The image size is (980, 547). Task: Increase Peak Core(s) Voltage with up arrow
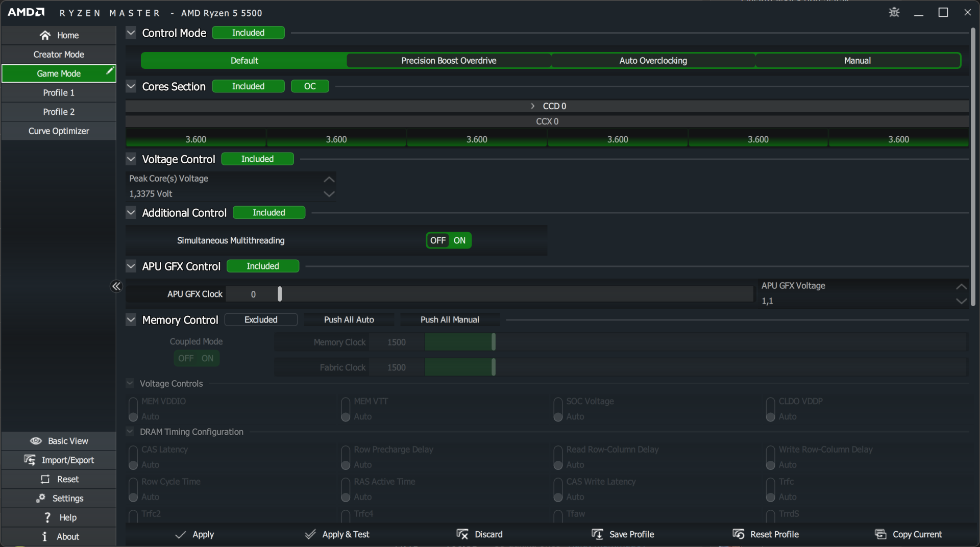pyautogui.click(x=329, y=179)
